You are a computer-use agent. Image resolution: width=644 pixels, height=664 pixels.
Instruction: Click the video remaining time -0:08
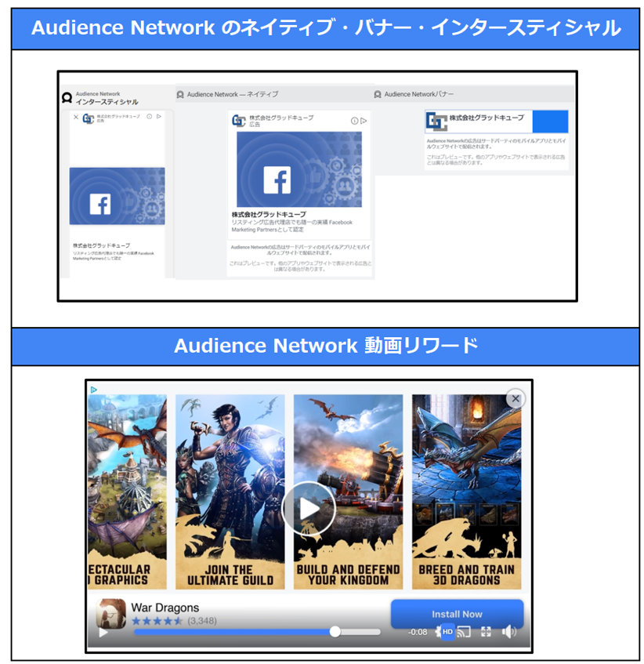point(418,632)
